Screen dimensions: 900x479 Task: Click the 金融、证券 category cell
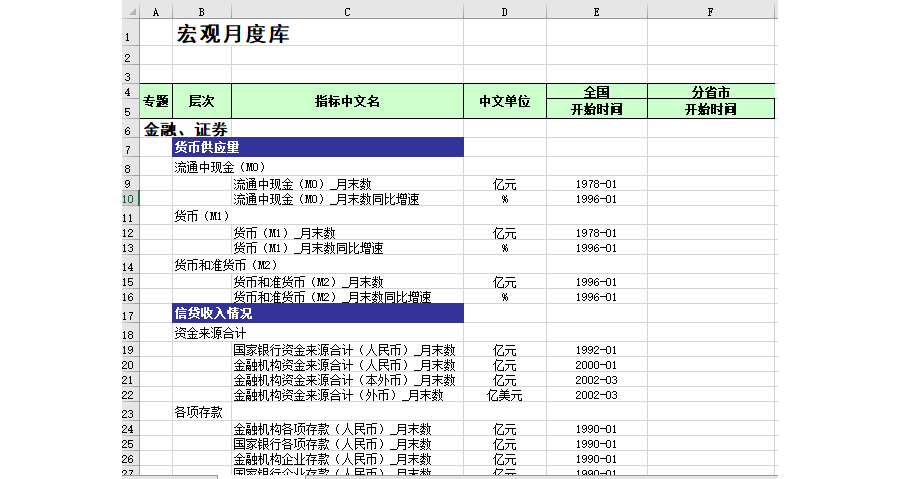(x=186, y=129)
